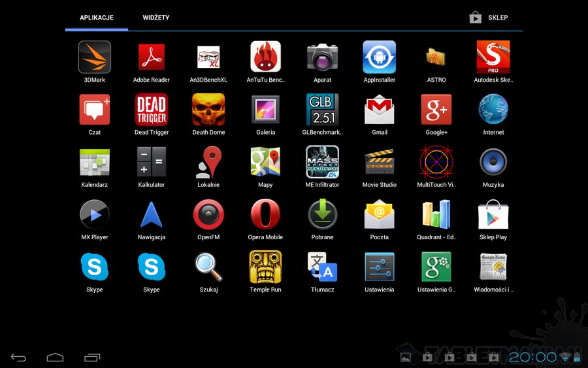Open Quadrant benchmark app
Screen dimensions: 588x368
[x=436, y=214]
